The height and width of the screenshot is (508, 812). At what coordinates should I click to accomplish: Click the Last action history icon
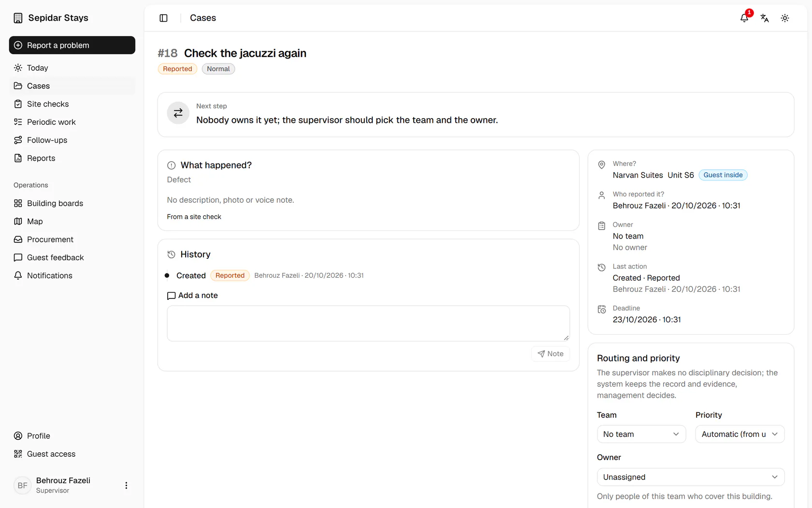coord(602,268)
